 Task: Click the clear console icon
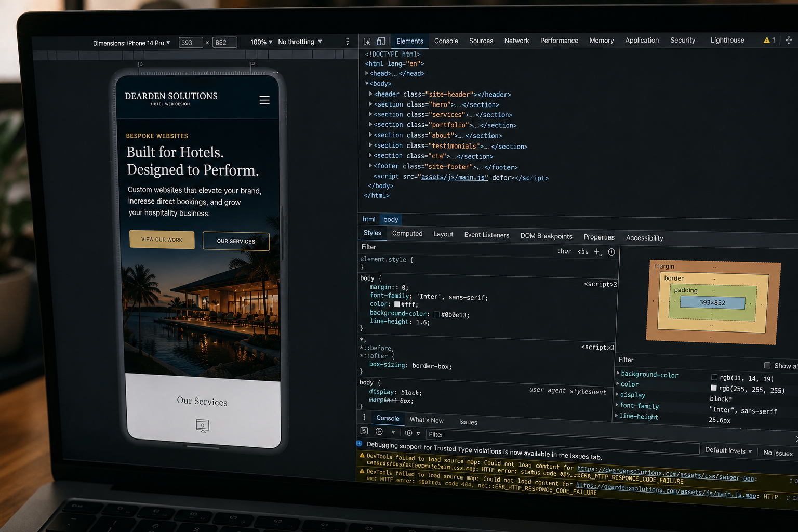(x=379, y=432)
